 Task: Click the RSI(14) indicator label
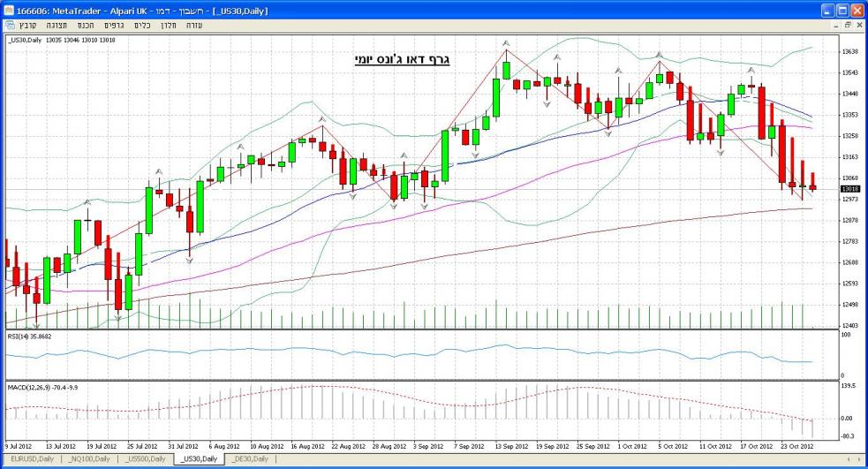coord(29,336)
